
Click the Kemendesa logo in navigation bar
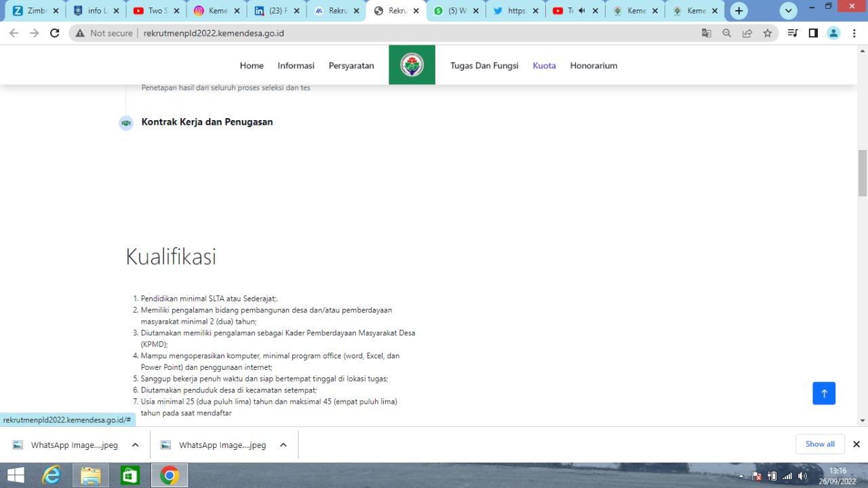[412, 65]
